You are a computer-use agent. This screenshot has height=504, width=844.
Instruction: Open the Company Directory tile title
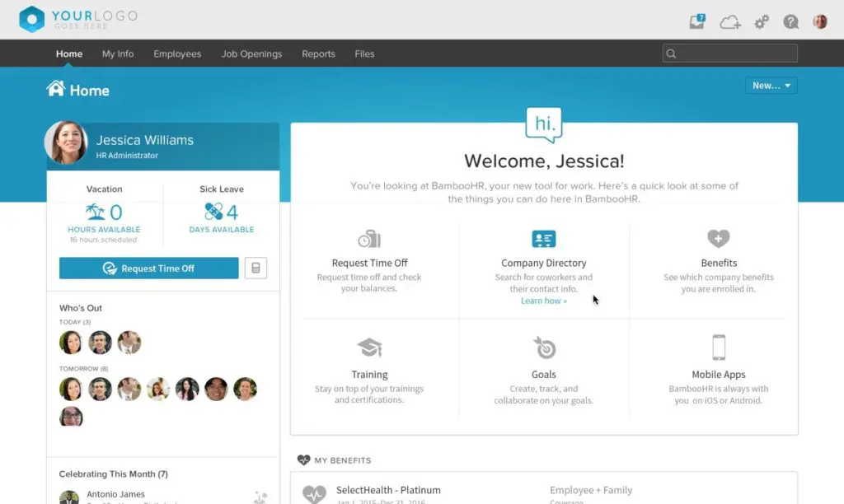[544, 263]
